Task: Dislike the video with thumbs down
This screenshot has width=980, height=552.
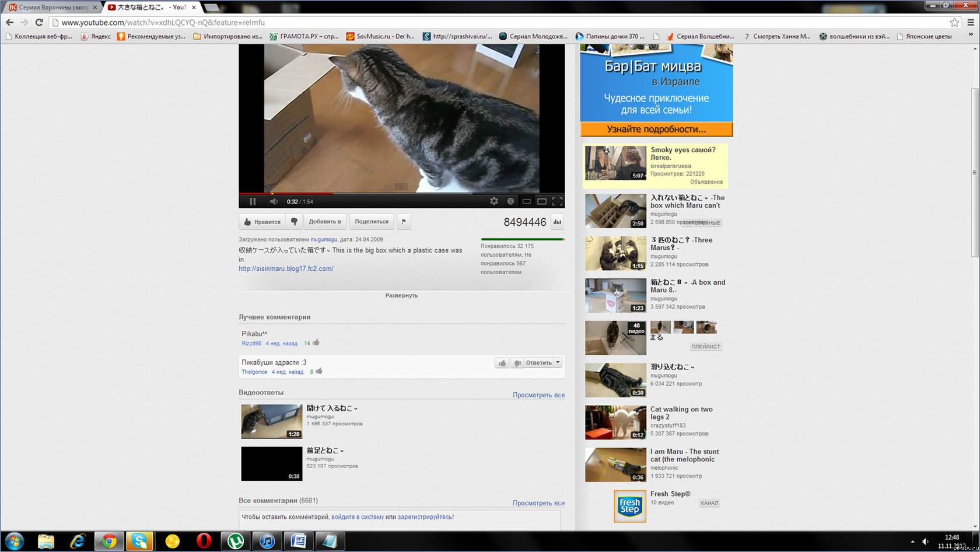Action: 294,222
